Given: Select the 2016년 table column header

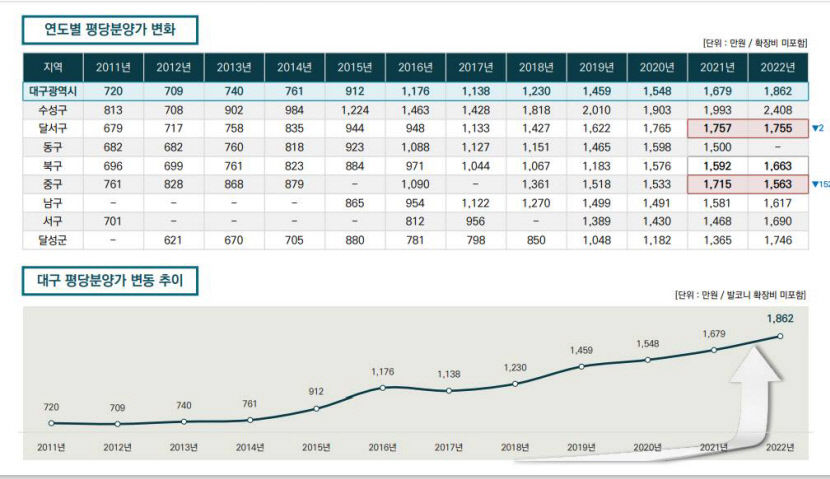Looking at the screenshot, I should [x=416, y=67].
